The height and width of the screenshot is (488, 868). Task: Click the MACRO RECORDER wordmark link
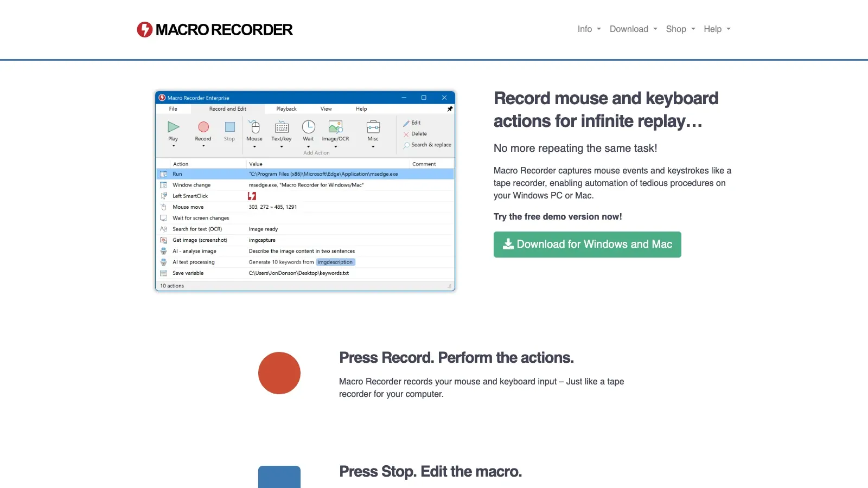pos(224,29)
